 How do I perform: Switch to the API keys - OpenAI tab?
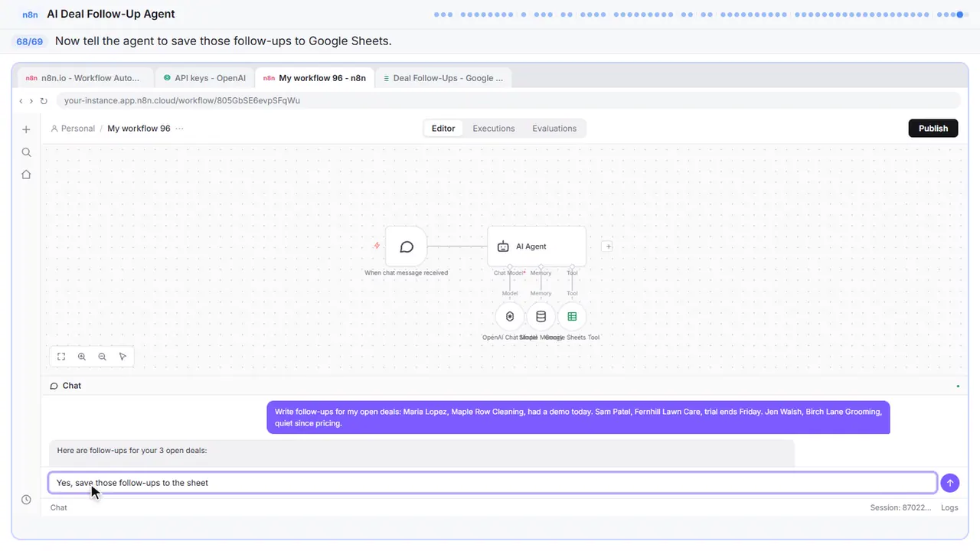(x=204, y=78)
